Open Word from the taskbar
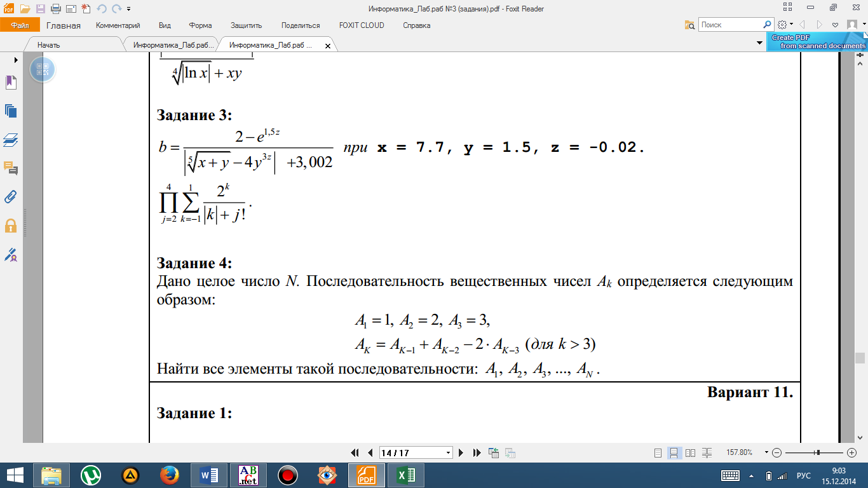The width and height of the screenshot is (868, 488). 209,475
